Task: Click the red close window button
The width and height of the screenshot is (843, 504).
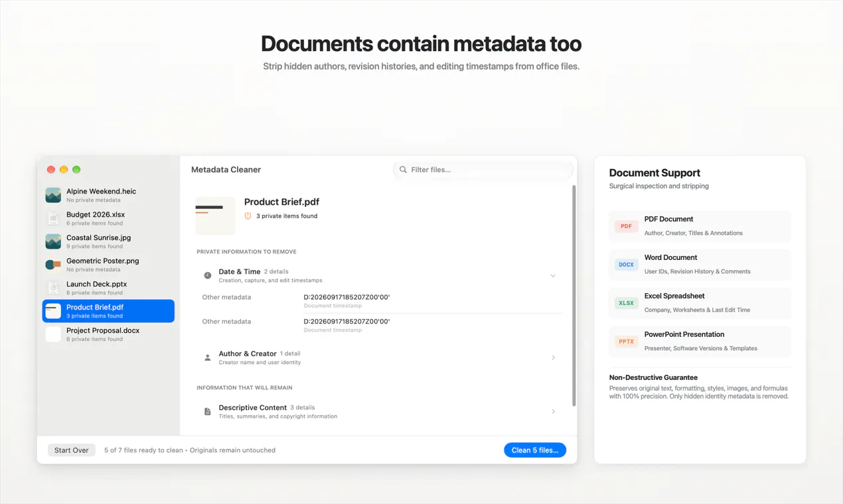Action: [x=51, y=170]
